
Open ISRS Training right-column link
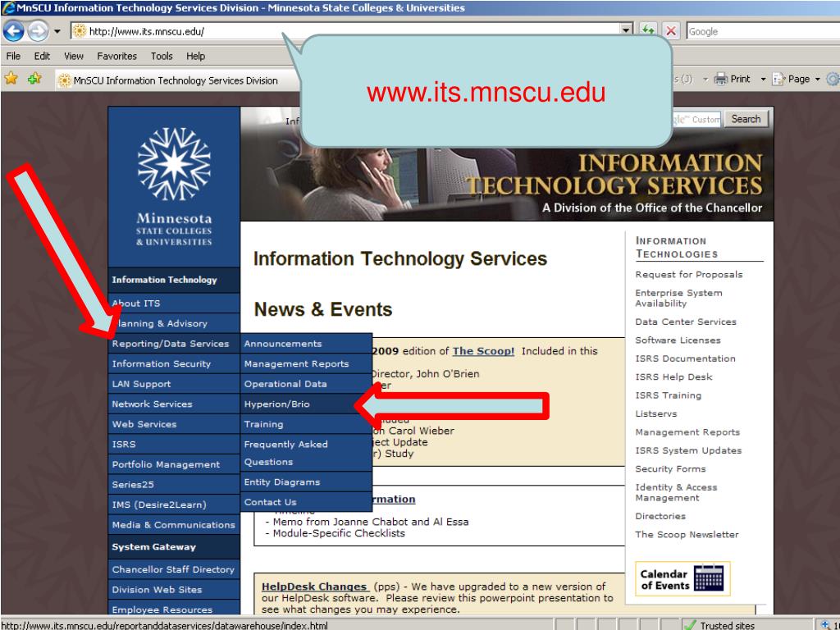tap(668, 395)
